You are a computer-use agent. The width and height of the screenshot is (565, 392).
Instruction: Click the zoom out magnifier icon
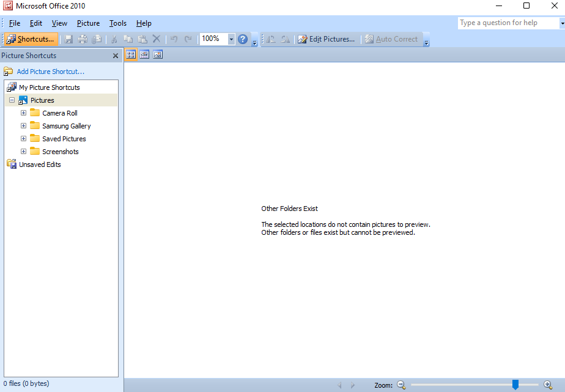(x=401, y=385)
